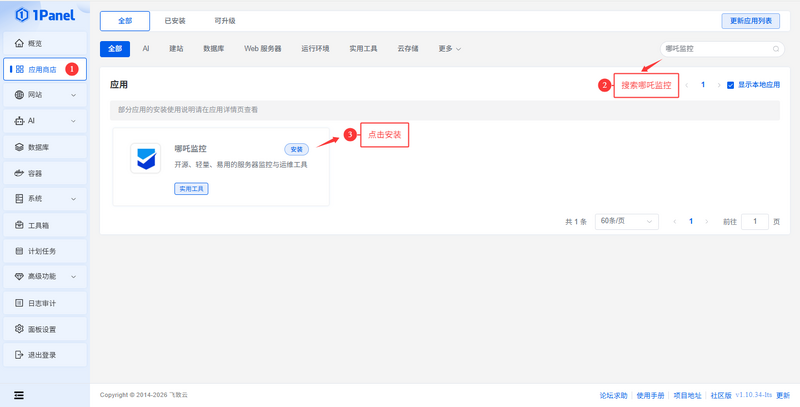Expand the 系统 sidebar submenu chevron
Viewport: 800px width, 407px height.
click(73, 199)
